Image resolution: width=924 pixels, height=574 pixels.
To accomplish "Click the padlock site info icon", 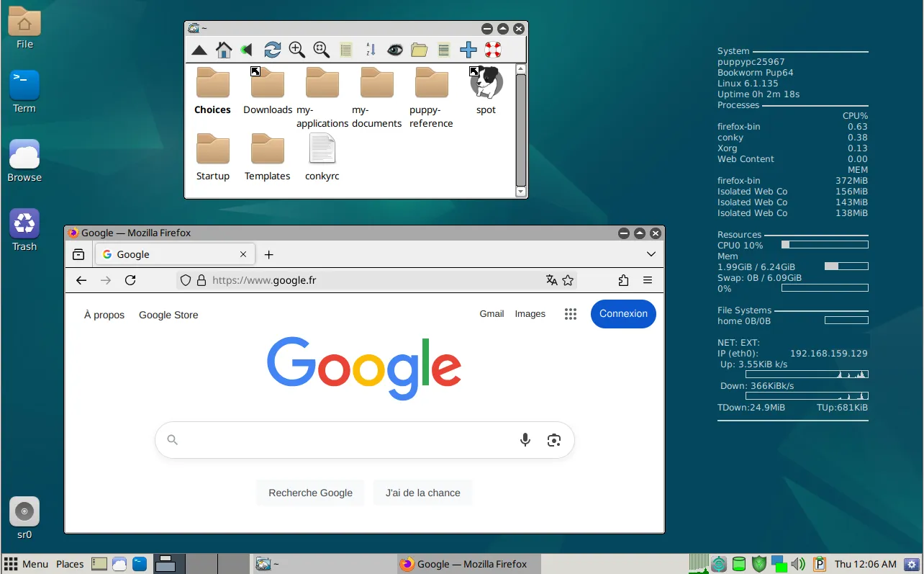I will [x=201, y=280].
